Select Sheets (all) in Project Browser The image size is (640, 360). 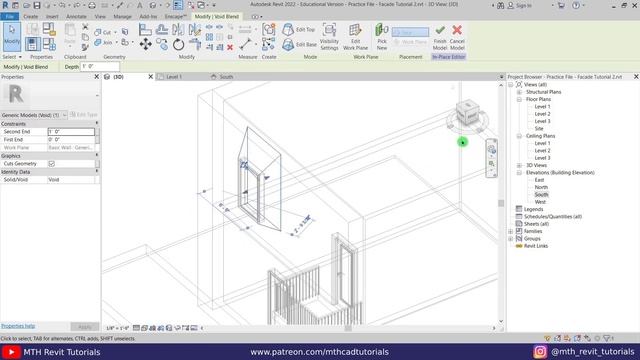pos(536,224)
